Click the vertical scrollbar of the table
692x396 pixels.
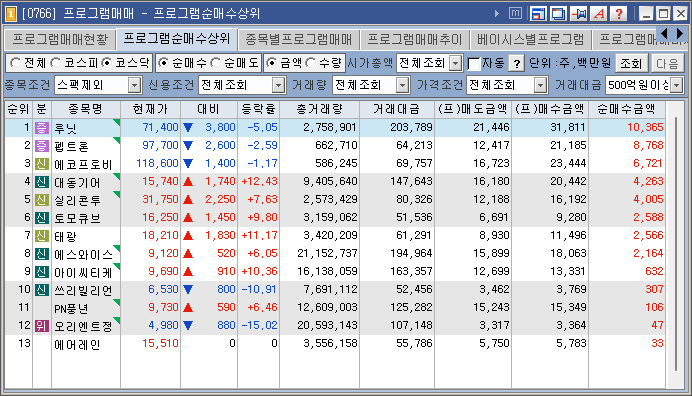pyautogui.click(x=675, y=244)
